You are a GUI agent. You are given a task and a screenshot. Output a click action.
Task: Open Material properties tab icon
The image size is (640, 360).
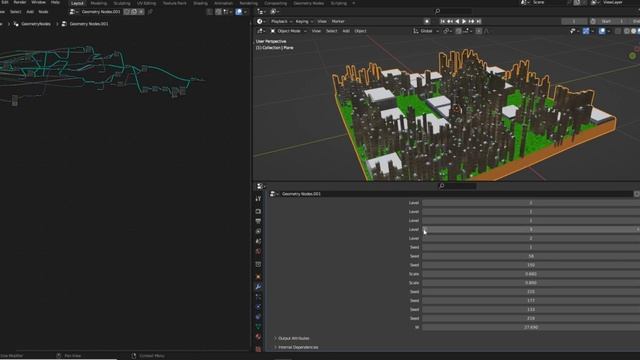coord(258,337)
